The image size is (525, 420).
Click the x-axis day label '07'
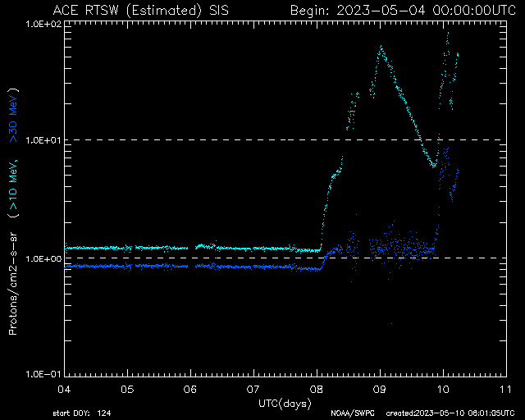pos(253,389)
